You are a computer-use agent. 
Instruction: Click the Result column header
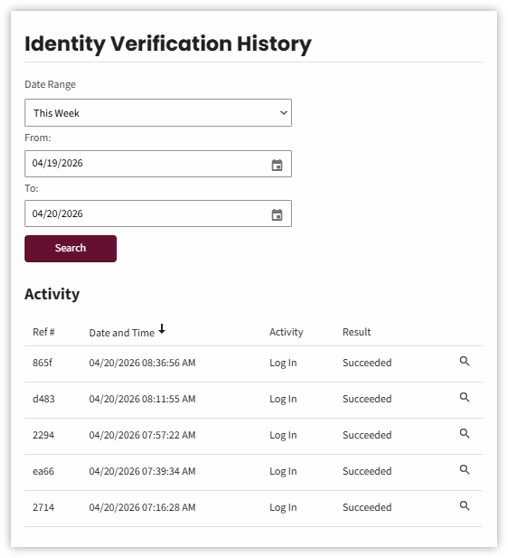(x=356, y=332)
